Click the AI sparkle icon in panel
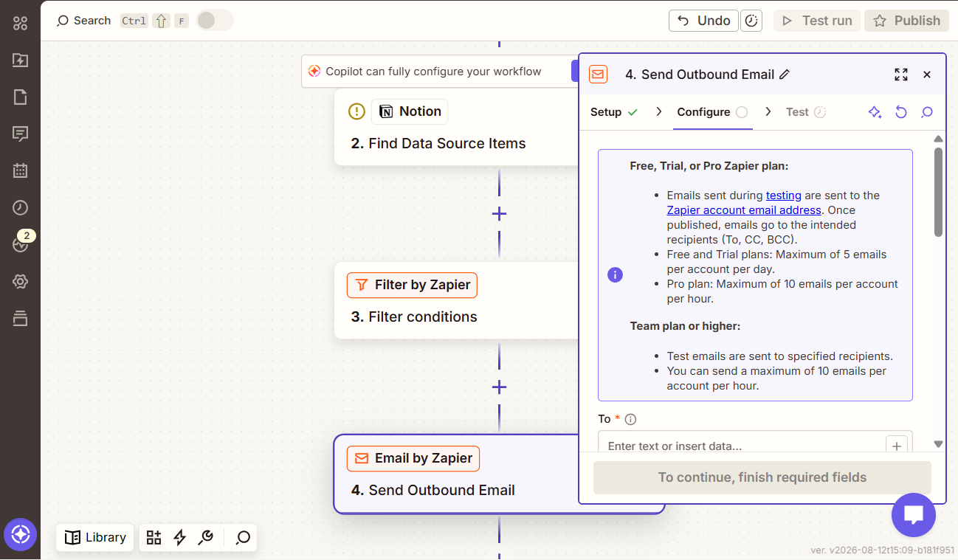 point(875,112)
